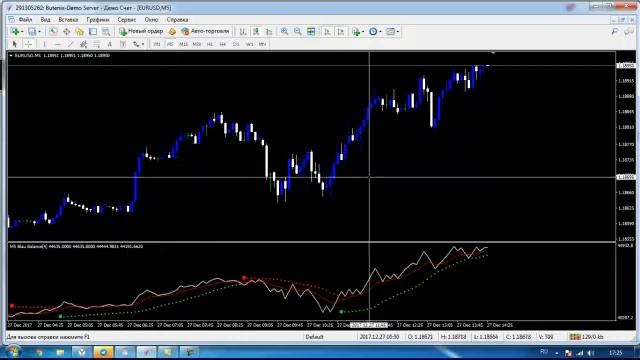640x360 pixels.
Task: Toggle the Navigator panel
Action: click(x=80, y=31)
